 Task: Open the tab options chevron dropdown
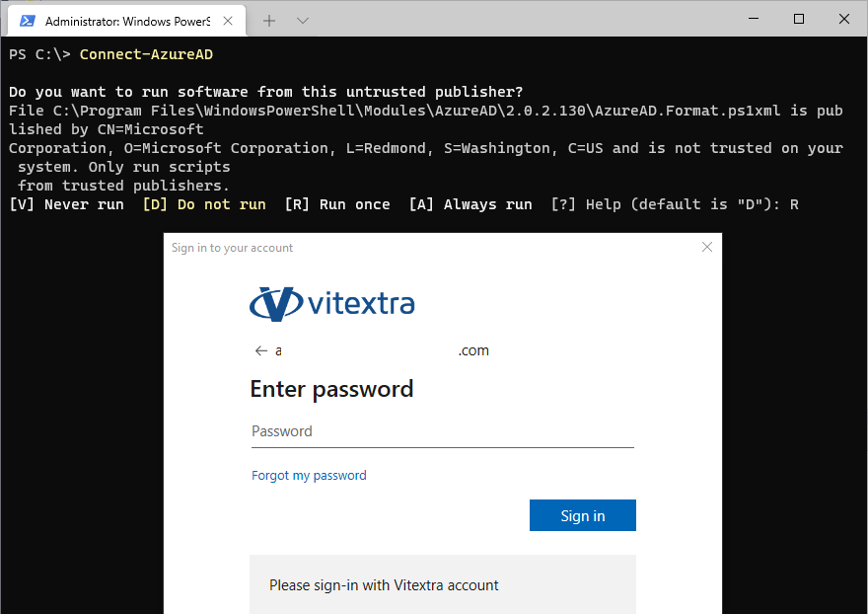(x=302, y=20)
